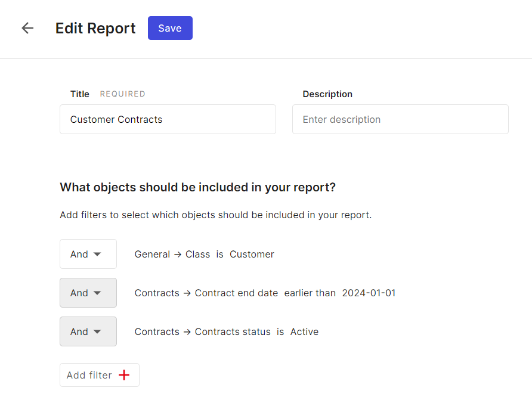Select the General Class is Customer filter

[204, 254]
